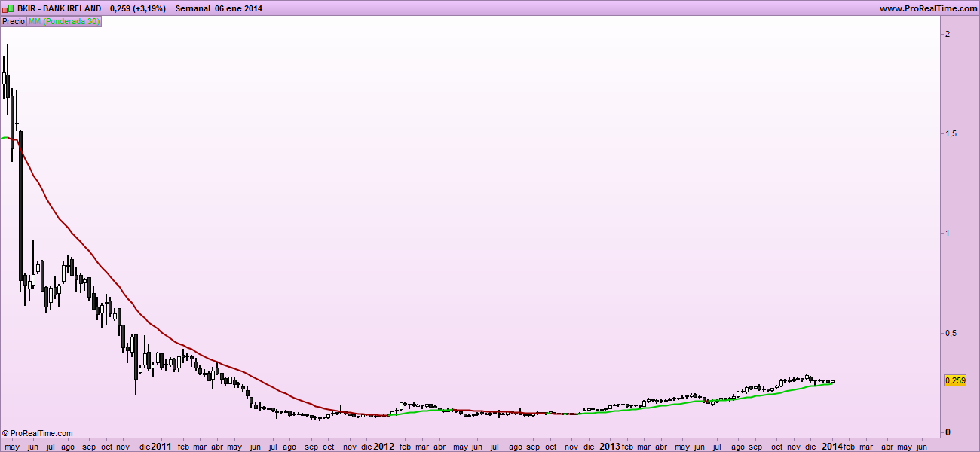Screen dimensions: 980x452
Task: Click the Semanal timeframe label
Action: 192,8
